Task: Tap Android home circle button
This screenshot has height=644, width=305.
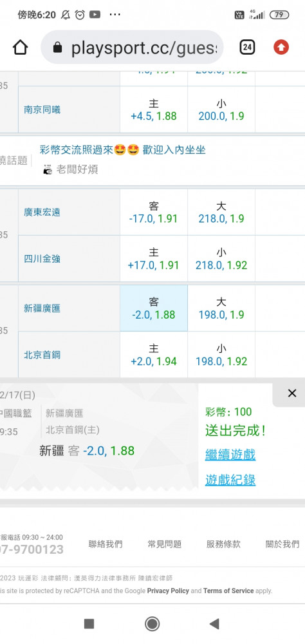Action: (x=152, y=624)
